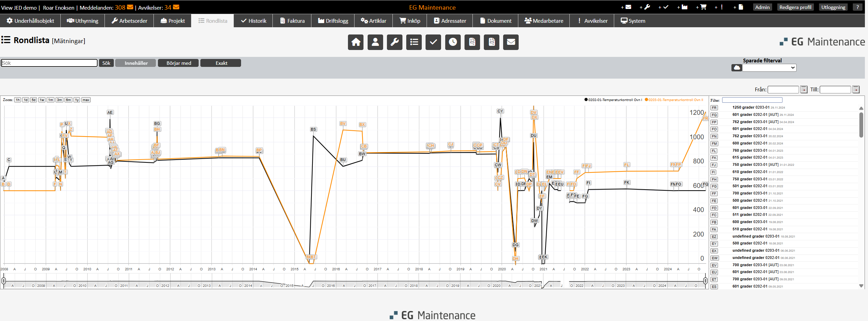
Task: Set chart zoom to 1y
Action: click(x=77, y=100)
